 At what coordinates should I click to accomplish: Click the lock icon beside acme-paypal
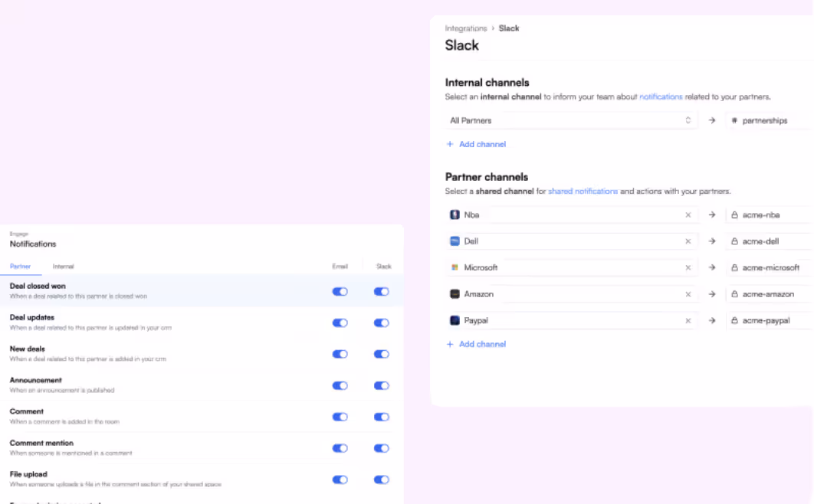click(734, 320)
